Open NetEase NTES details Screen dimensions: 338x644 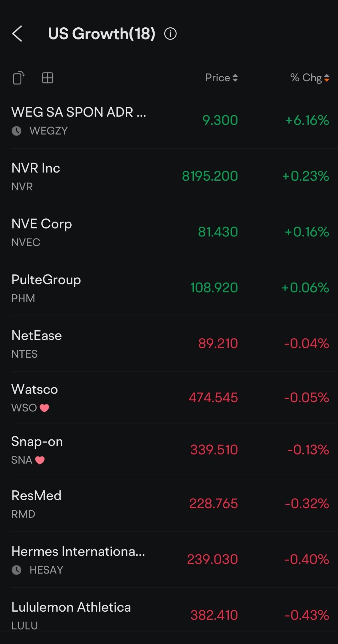[169, 344]
